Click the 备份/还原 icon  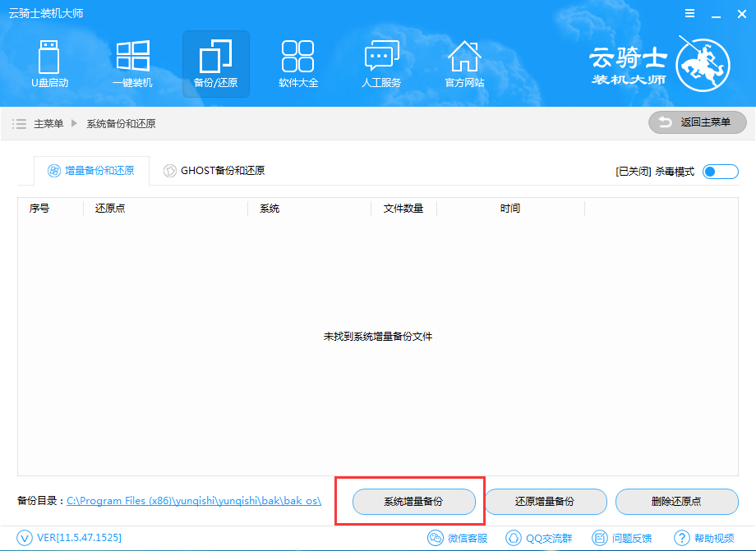[x=215, y=63]
